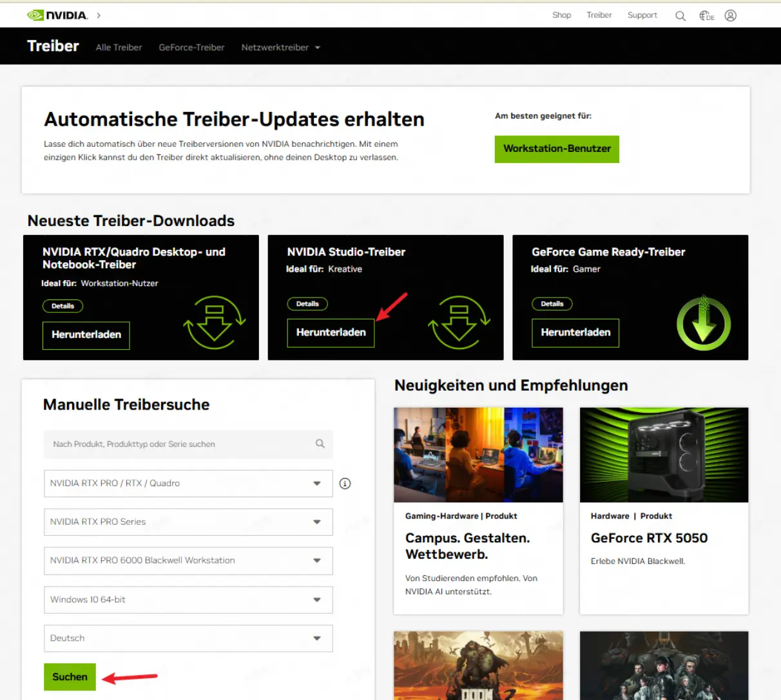Click the download icon on the RTX/Quadro driver card
781x700 pixels.
(215, 322)
